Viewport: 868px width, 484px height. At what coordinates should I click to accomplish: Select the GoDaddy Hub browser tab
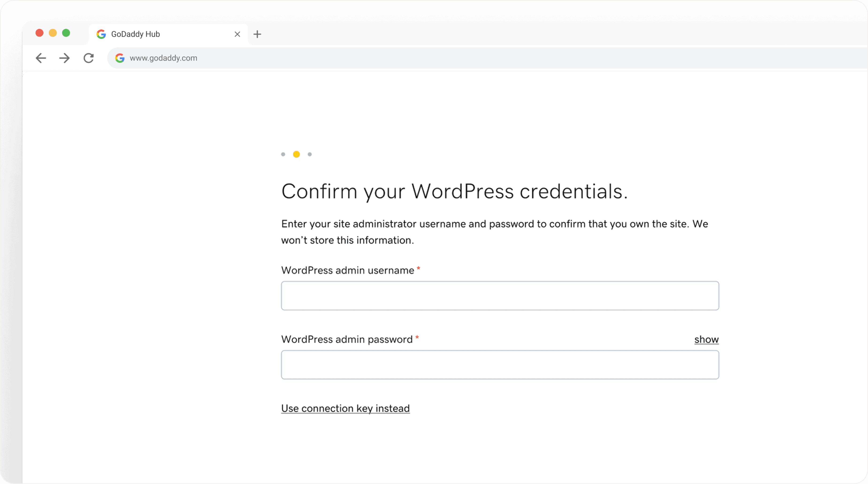click(x=168, y=34)
